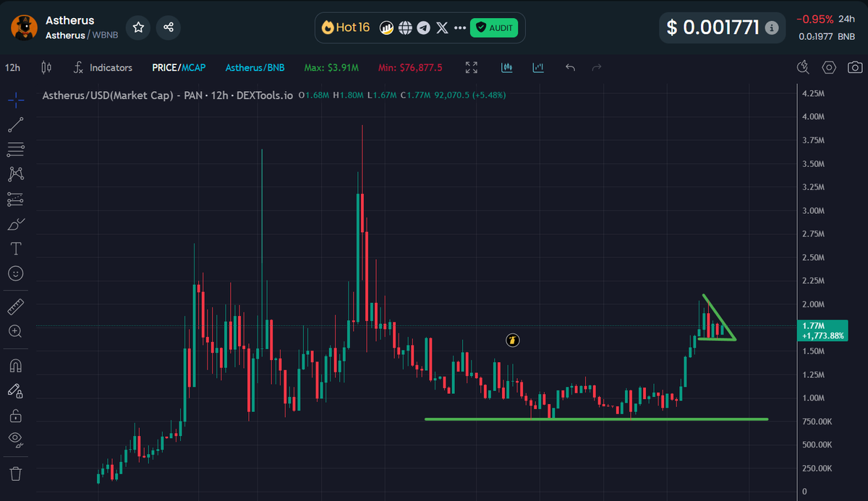
Task: Click the Astherus / WBNB pair label
Action: [x=82, y=35]
